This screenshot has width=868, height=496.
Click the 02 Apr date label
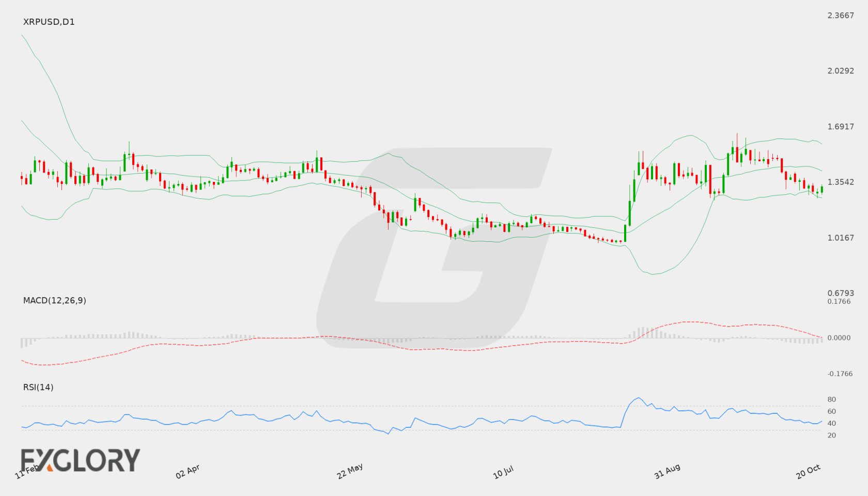point(188,471)
